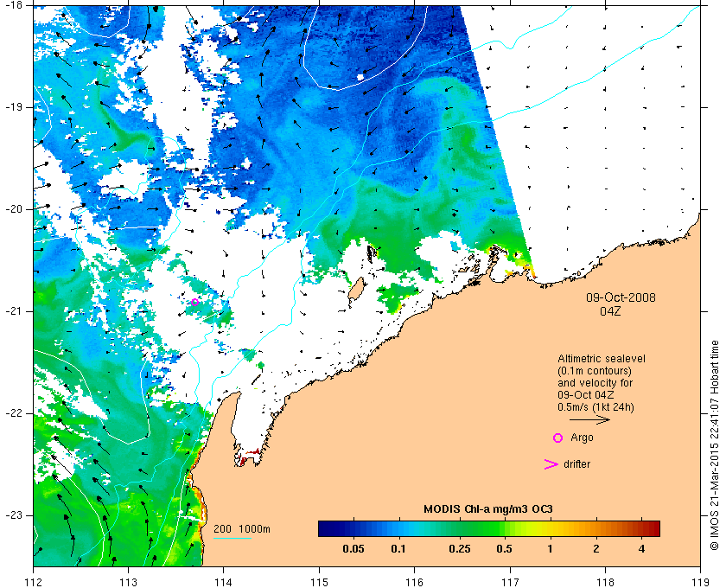Click the Argo float marker on the map
The width and height of the screenshot is (726, 588).
[195, 302]
